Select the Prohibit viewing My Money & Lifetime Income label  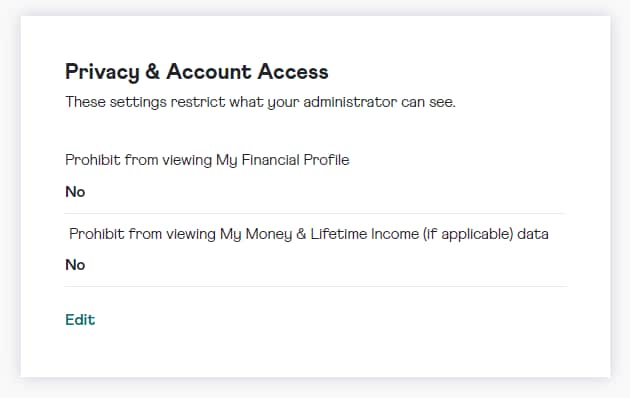[309, 234]
